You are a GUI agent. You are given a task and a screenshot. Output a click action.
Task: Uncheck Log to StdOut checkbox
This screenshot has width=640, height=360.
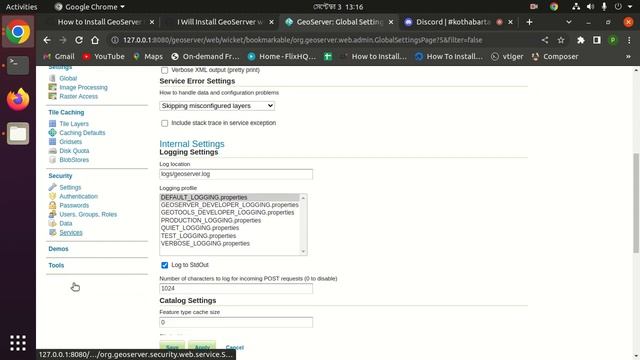pos(164,265)
